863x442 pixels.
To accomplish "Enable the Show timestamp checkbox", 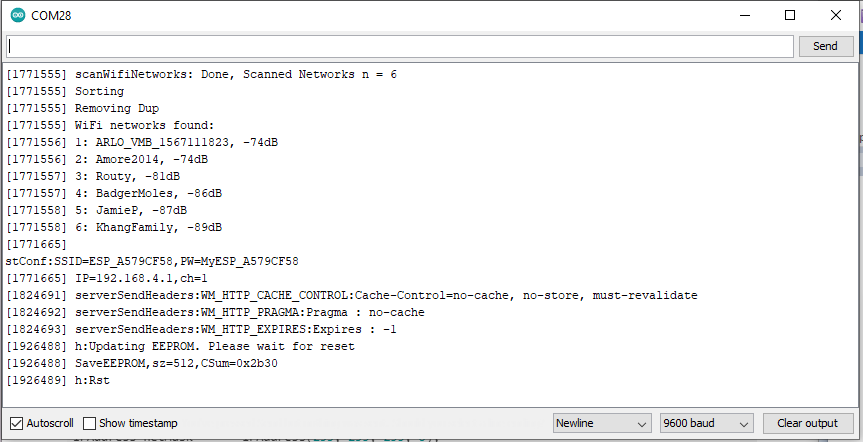I will tap(89, 423).
